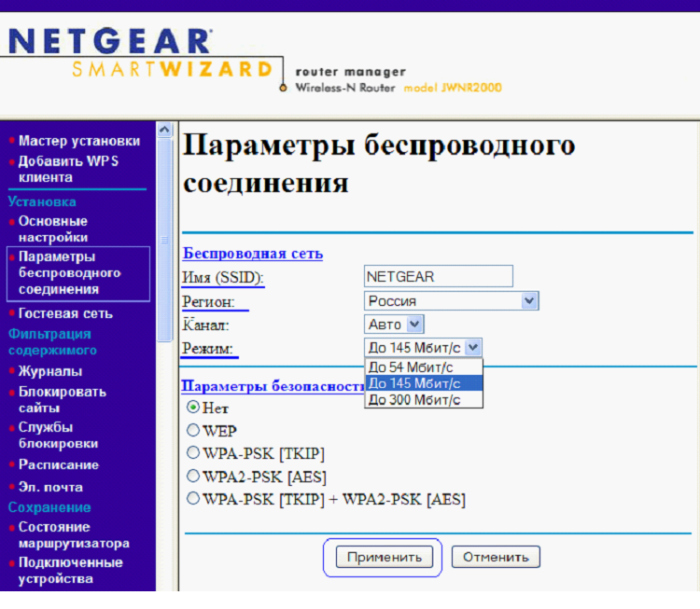Click the Регион help label

click(208, 302)
